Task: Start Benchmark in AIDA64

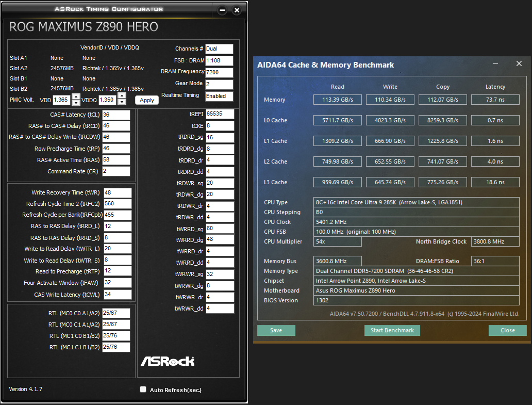Action: (392, 330)
